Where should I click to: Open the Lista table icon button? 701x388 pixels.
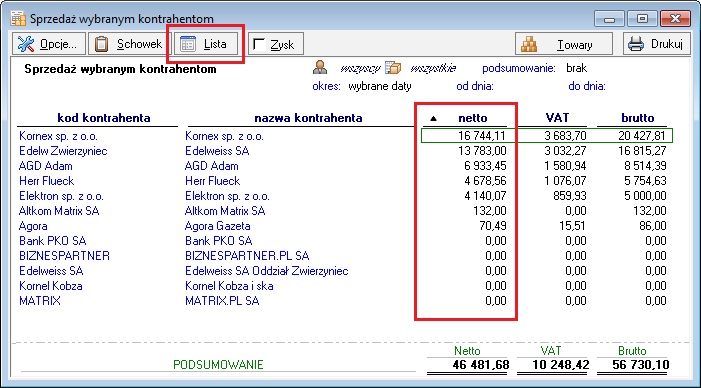[188, 44]
